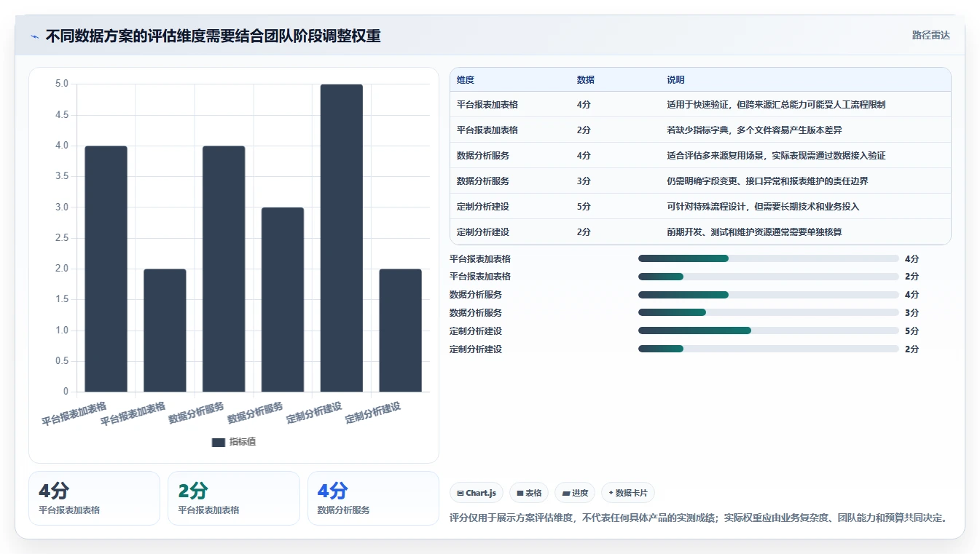Select the 数据卡片 chip
The height and width of the screenshot is (554, 980).
coord(627,493)
